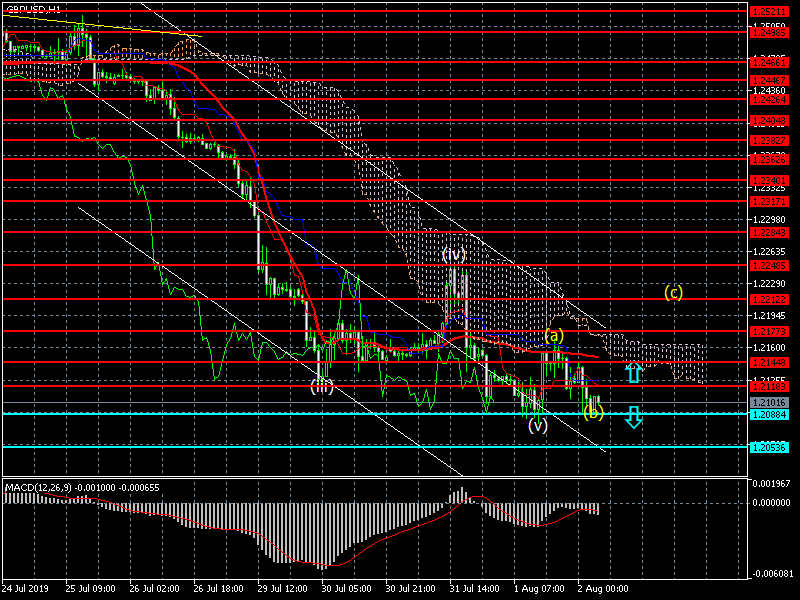Select the white (v) wave label

(538, 425)
